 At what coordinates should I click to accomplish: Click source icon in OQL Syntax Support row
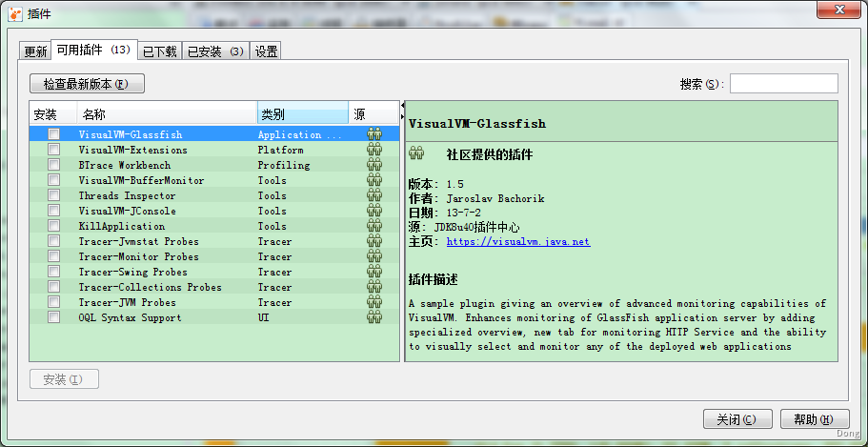(374, 317)
